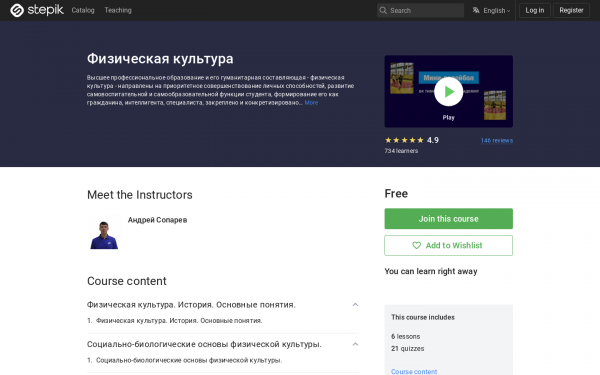This screenshot has height=375, width=600.
Task: Collapse section Физическая культура. История. Основные понятия.
Action: [355, 305]
